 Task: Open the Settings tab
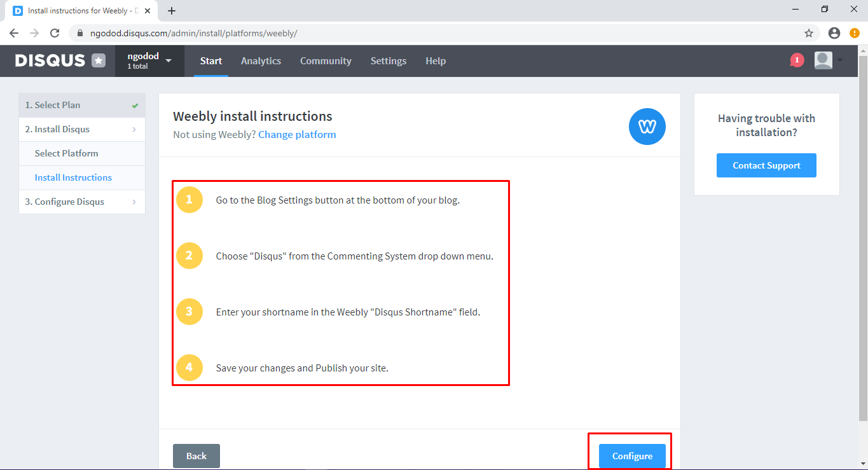point(389,61)
